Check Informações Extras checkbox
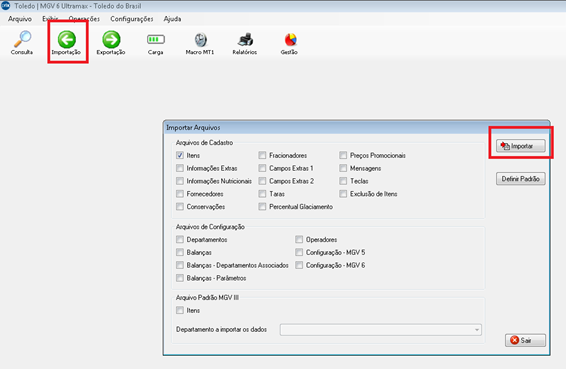 (x=180, y=168)
